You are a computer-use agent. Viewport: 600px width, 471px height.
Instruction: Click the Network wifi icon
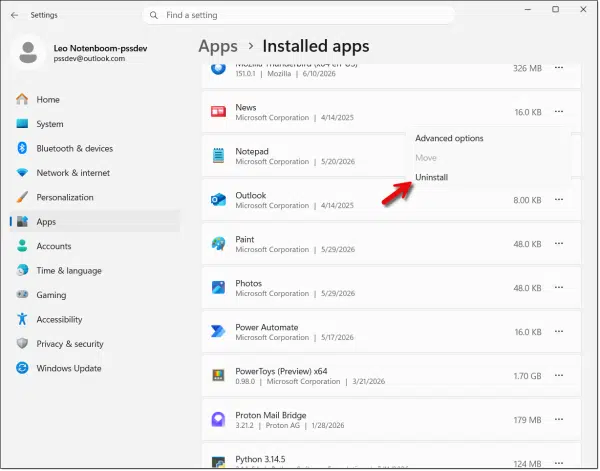tap(22, 173)
